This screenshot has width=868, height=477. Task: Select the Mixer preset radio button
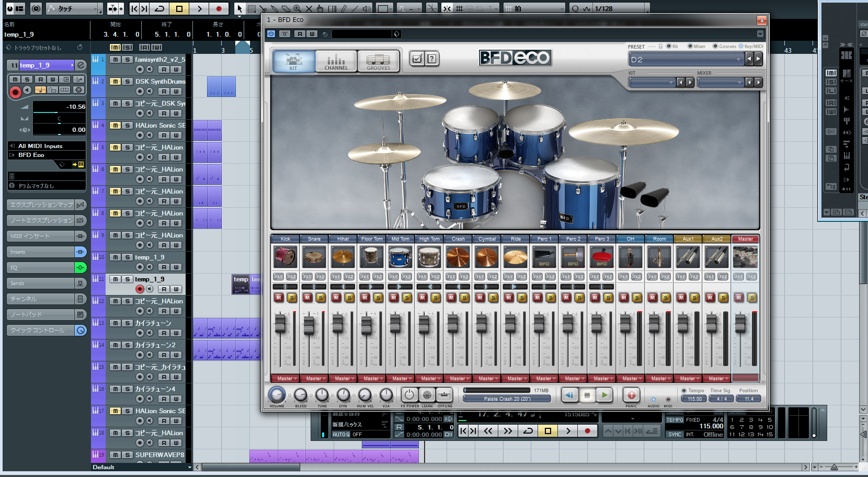tap(690, 47)
